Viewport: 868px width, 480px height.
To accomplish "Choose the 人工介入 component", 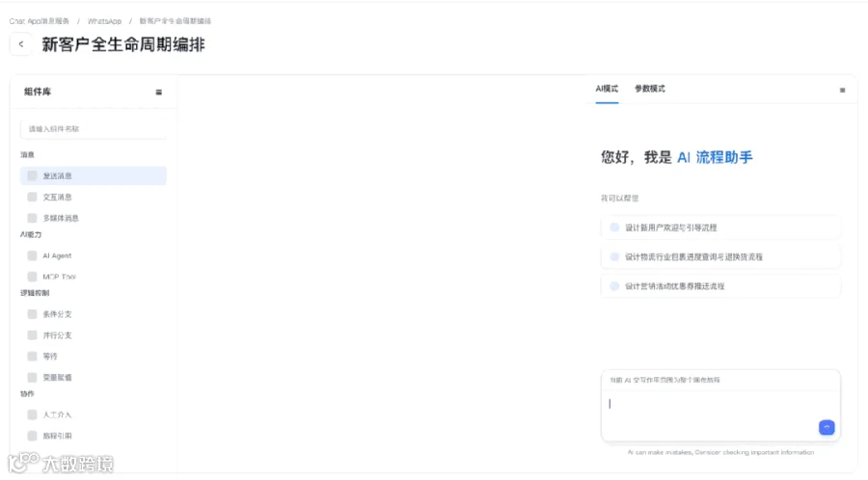I will (93, 414).
